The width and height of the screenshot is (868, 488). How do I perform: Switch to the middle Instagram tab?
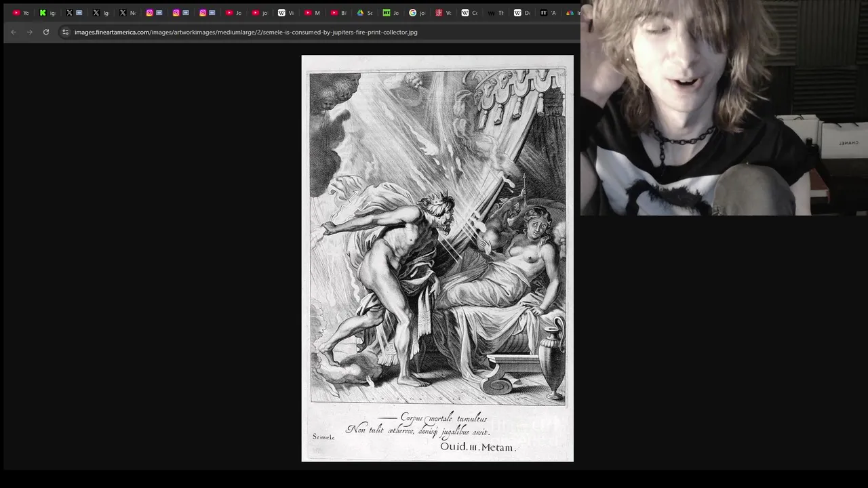(180, 13)
